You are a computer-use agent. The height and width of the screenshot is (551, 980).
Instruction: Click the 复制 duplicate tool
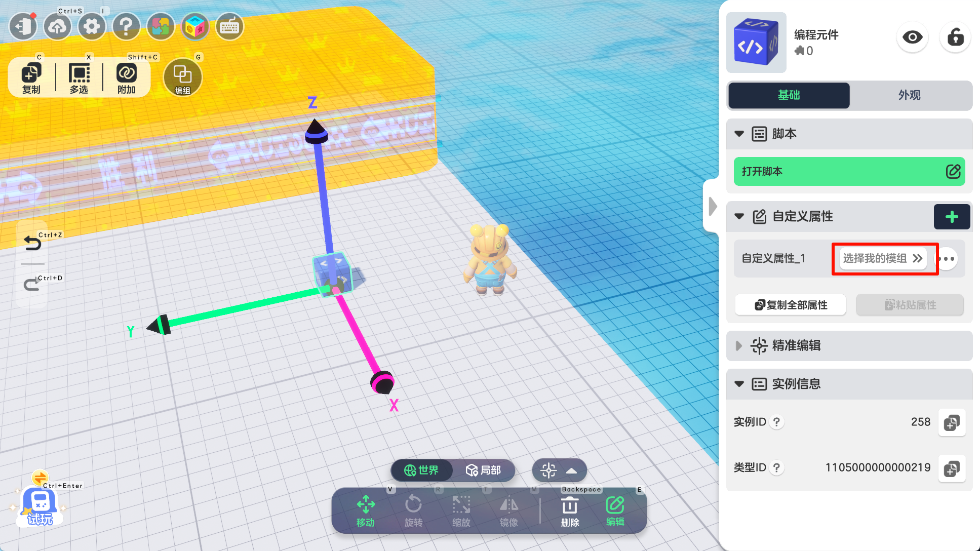[31, 78]
